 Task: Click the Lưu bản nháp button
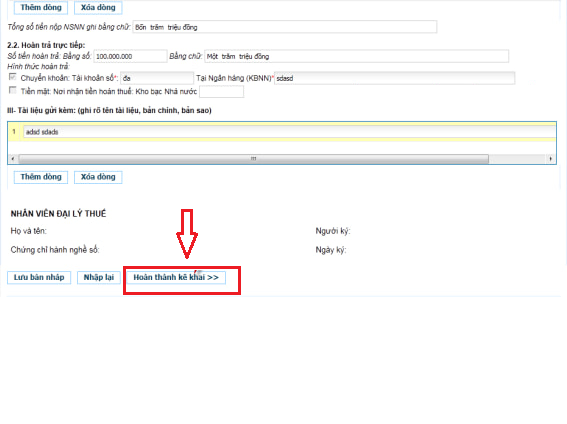39,278
